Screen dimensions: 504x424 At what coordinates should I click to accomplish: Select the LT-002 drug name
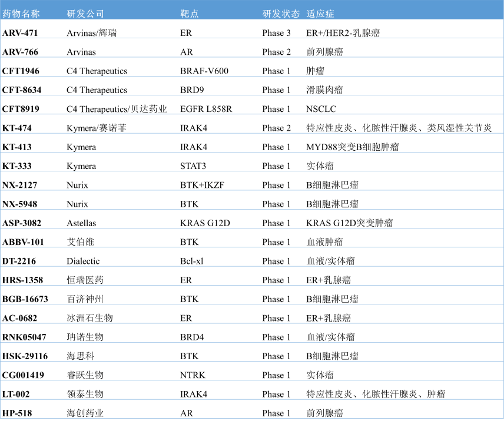[x=16, y=394]
